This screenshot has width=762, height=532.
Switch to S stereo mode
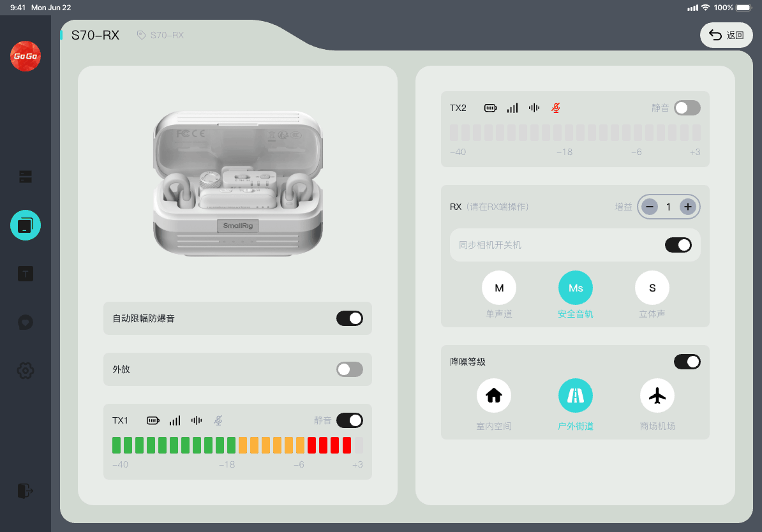pyautogui.click(x=652, y=288)
